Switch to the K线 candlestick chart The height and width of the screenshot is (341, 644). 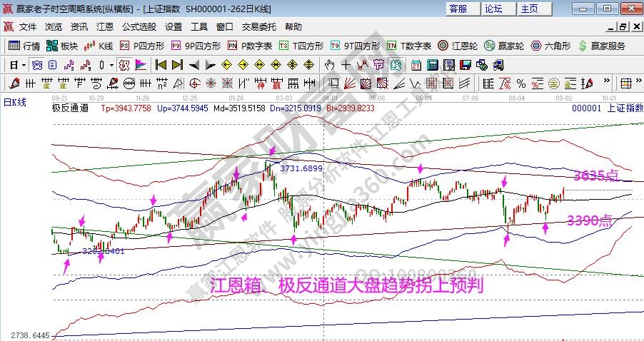tap(99, 46)
